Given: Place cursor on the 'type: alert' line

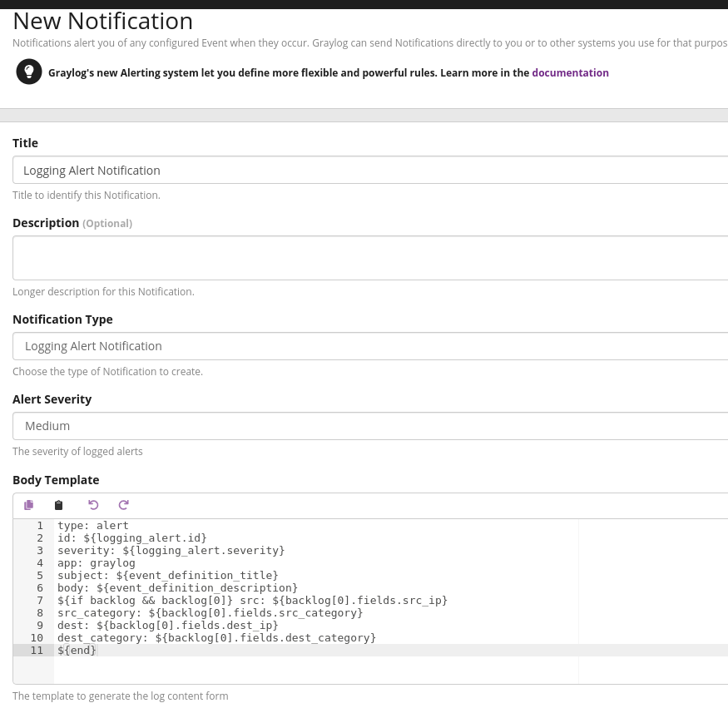Looking at the screenshot, I should pyautogui.click(x=93, y=526).
